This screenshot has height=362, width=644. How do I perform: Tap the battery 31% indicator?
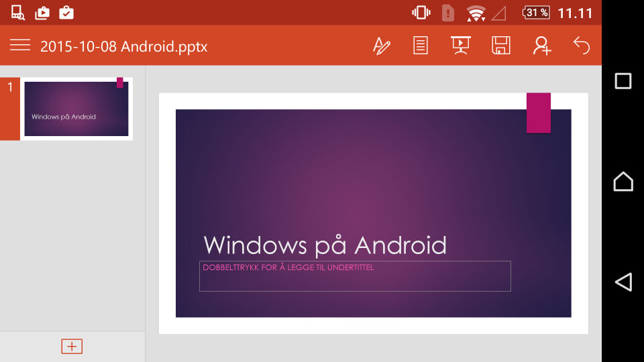[536, 13]
